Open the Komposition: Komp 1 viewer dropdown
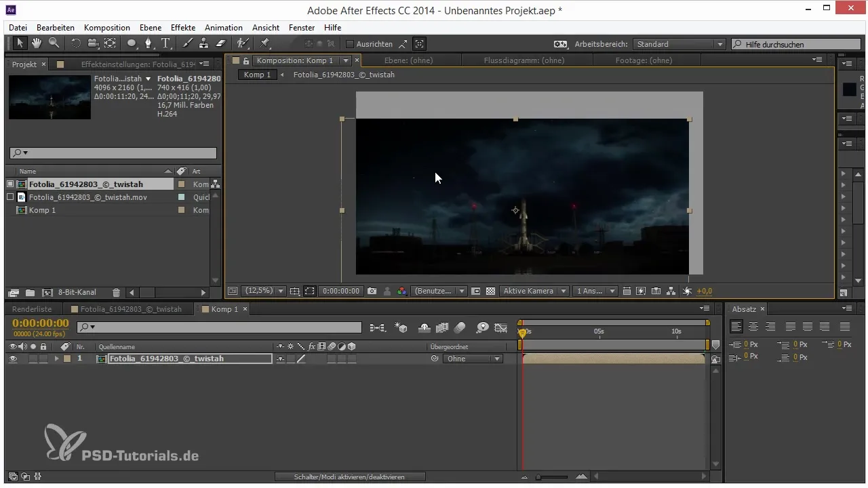Image resolution: width=868 pixels, height=488 pixels. pos(346,60)
